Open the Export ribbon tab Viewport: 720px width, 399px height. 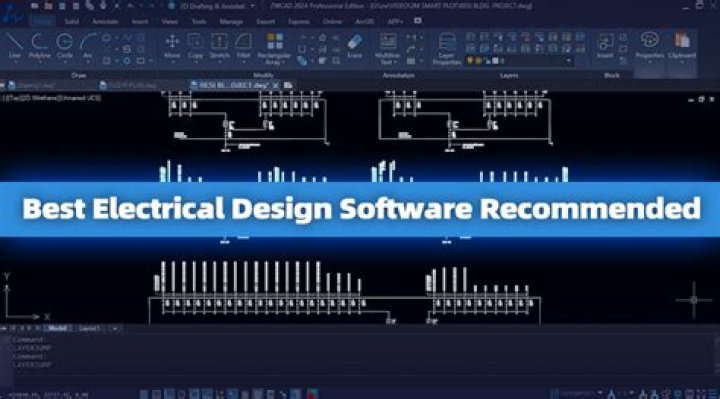[x=265, y=21]
